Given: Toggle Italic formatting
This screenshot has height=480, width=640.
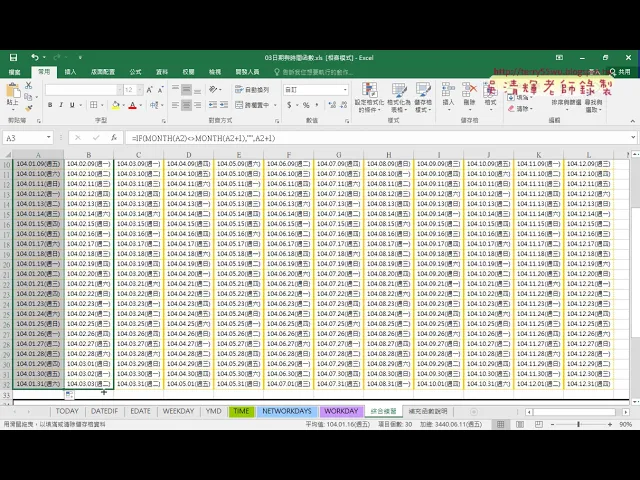Looking at the screenshot, I should pos(61,105).
